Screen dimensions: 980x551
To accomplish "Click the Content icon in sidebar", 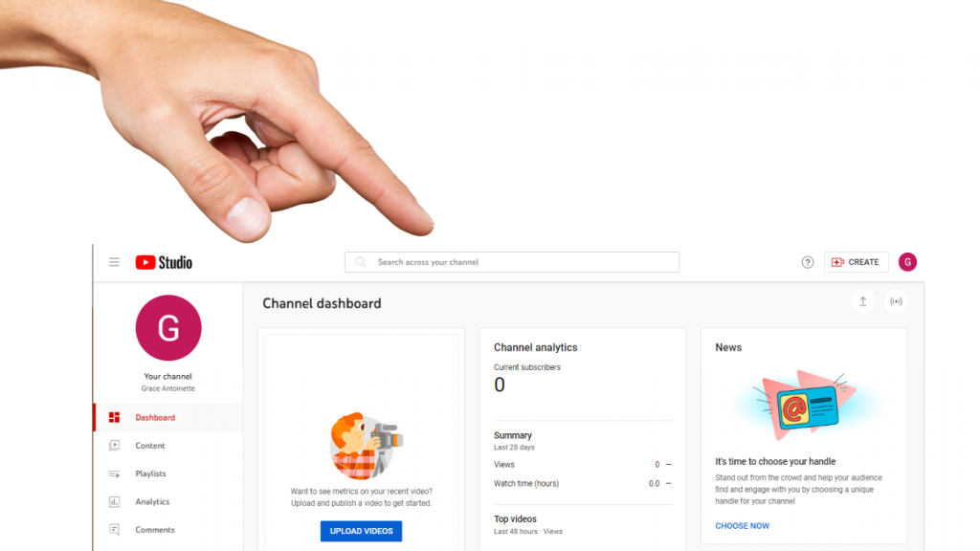I will click(x=115, y=446).
